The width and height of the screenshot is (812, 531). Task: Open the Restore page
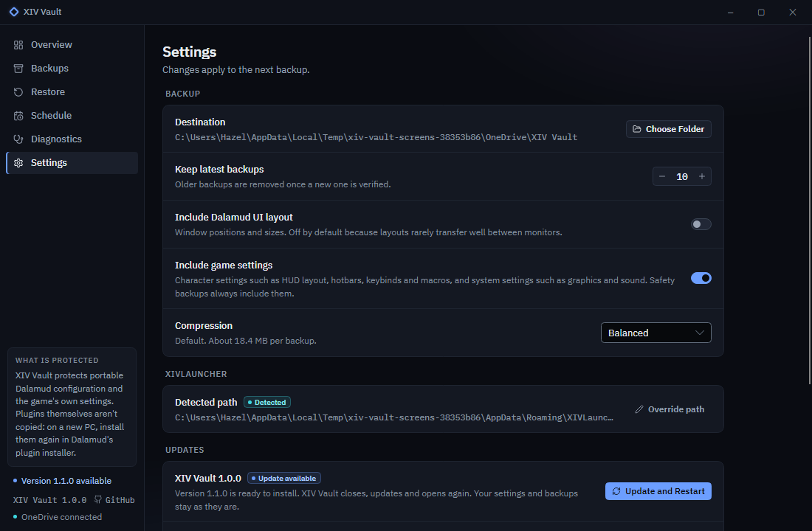coord(72,92)
